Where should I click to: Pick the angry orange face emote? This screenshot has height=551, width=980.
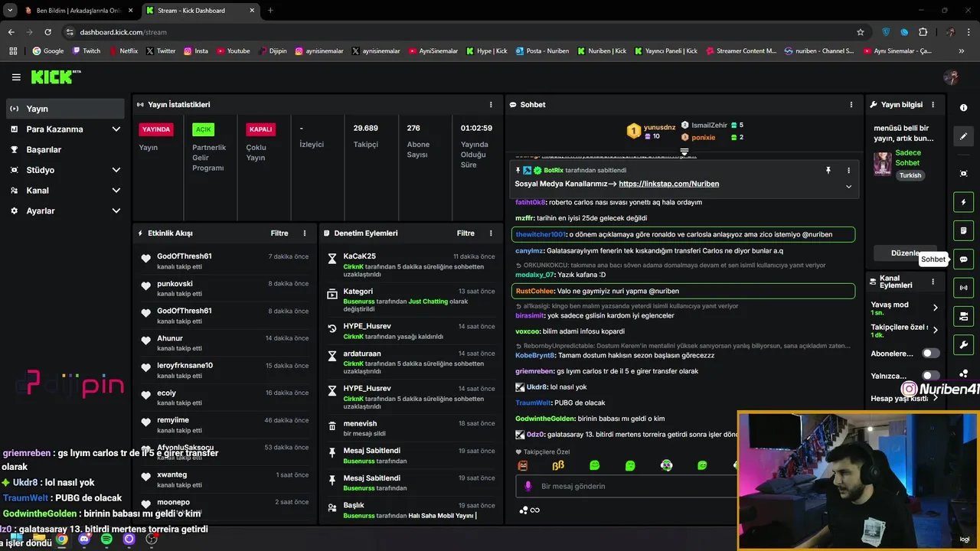(523, 465)
